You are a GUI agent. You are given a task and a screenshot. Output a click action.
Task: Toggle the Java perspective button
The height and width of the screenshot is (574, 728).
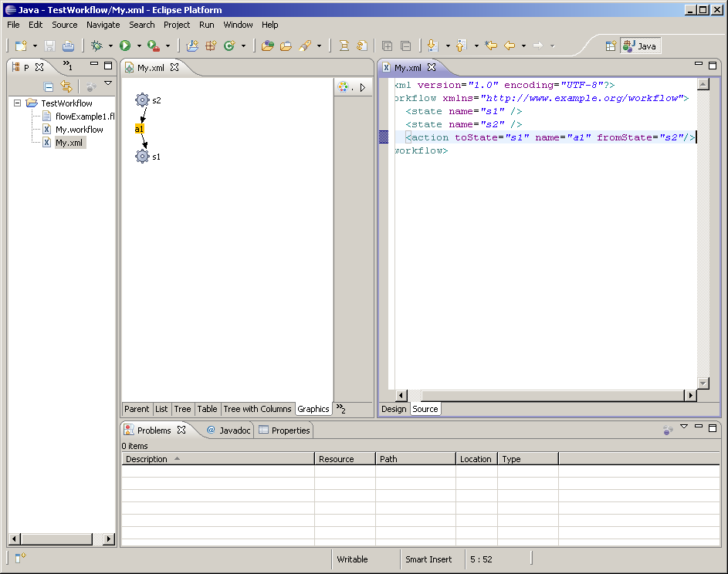point(640,46)
